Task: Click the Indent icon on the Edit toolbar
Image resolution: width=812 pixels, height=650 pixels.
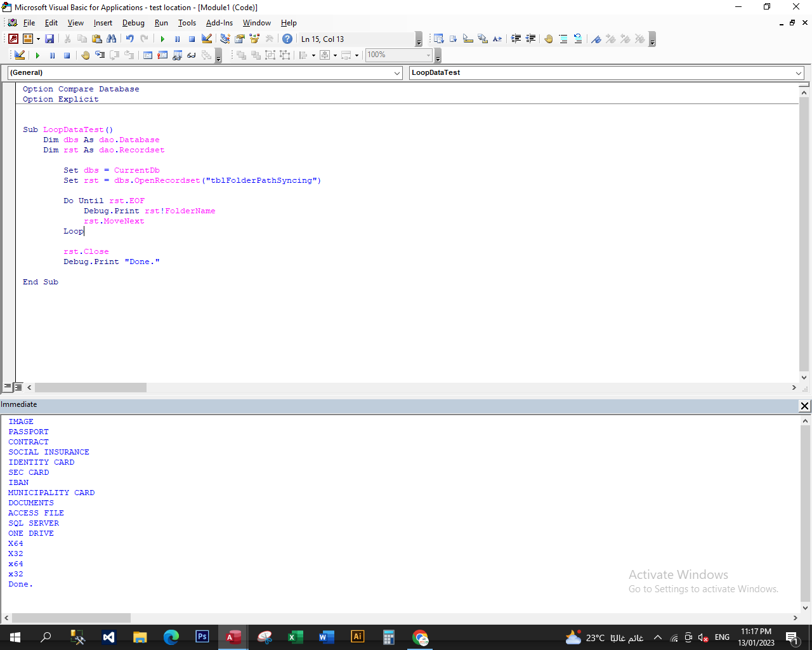Action: 516,39
